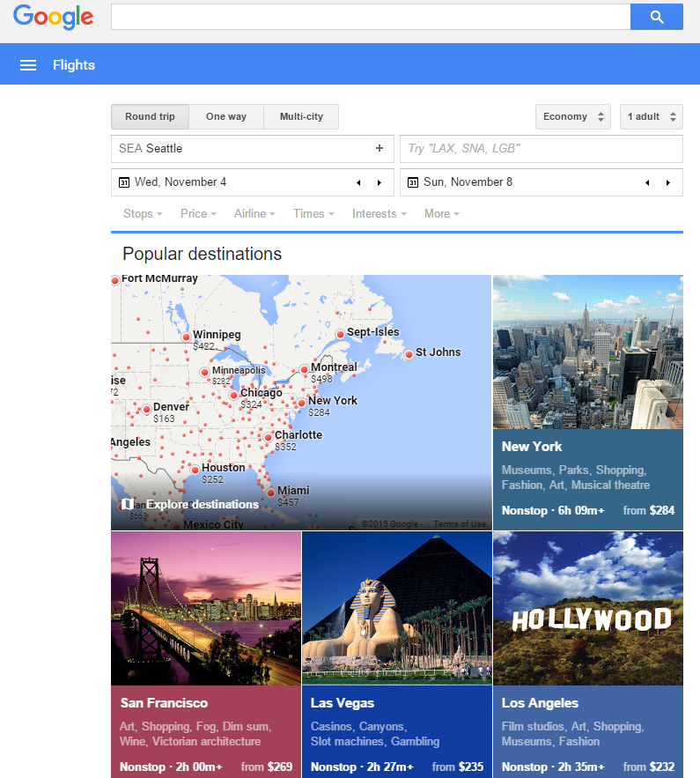The height and width of the screenshot is (778, 700).
Task: Open the Flights header title
Action: tap(74, 65)
